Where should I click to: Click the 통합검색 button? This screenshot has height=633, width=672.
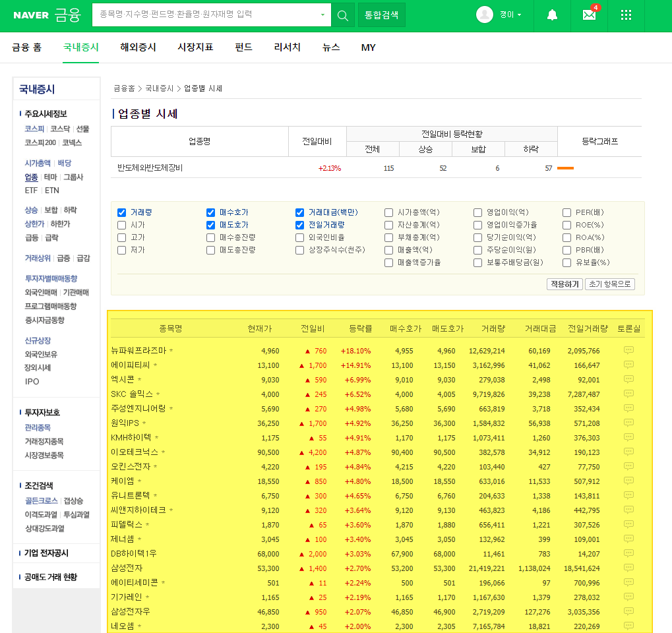click(x=381, y=15)
